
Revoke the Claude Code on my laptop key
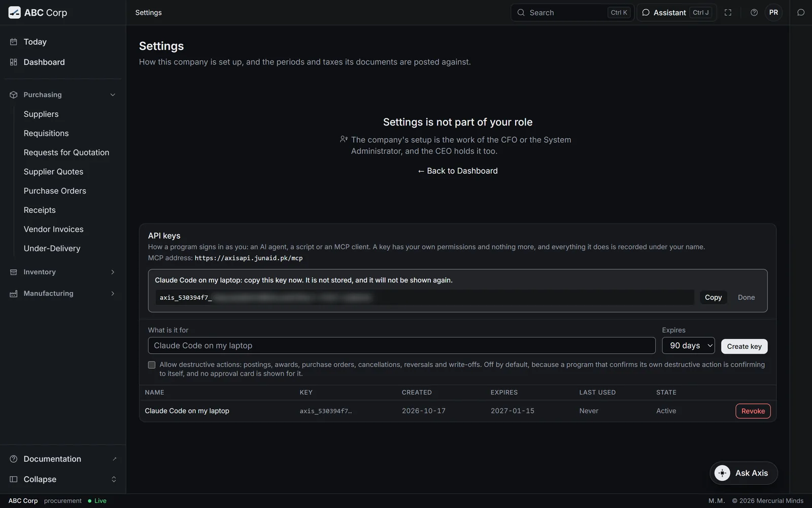tap(753, 411)
